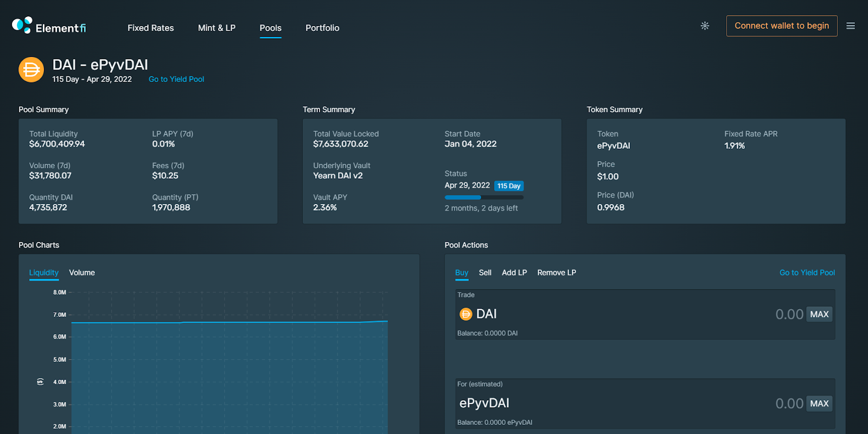Viewport: 868px width, 434px height.
Task: Select the Remove LP tab
Action: point(557,272)
